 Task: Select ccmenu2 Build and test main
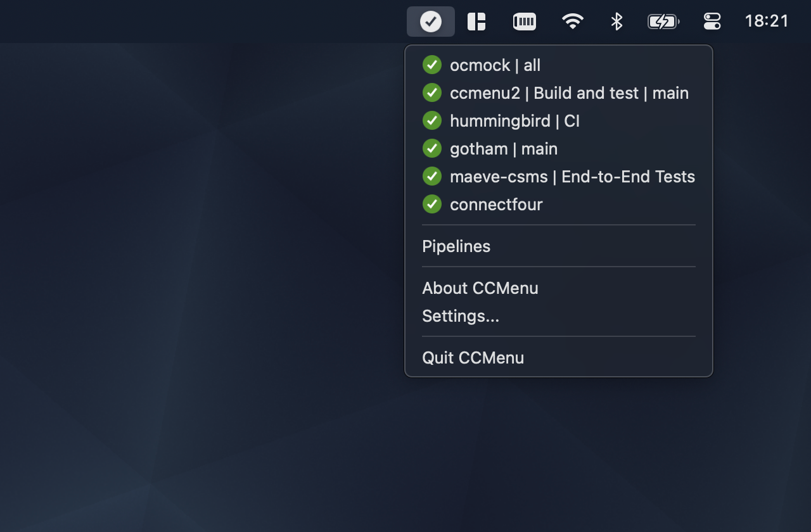568,92
